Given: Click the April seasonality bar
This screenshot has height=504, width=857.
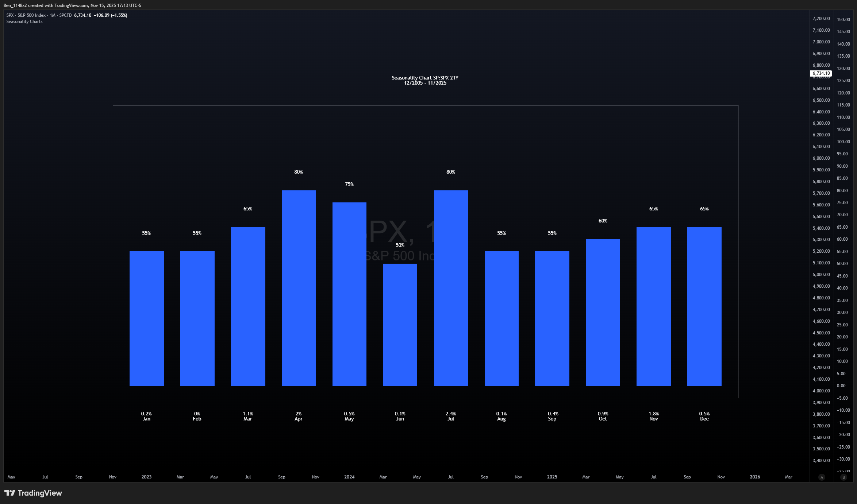Looking at the screenshot, I should [x=299, y=288].
